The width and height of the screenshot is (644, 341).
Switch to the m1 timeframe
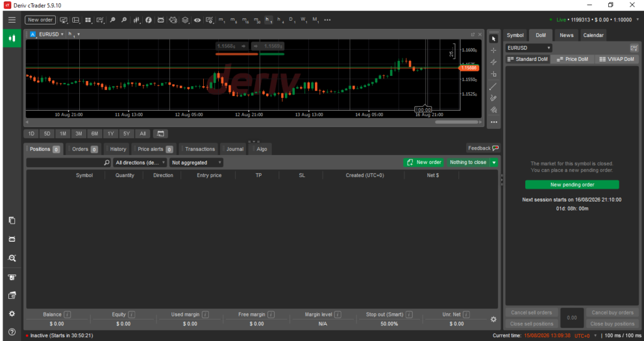point(222,19)
